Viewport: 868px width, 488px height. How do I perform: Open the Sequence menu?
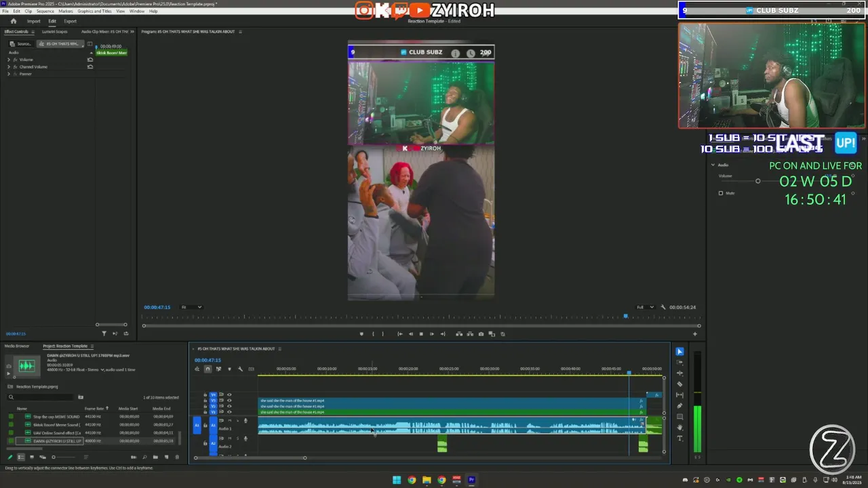[45, 12]
